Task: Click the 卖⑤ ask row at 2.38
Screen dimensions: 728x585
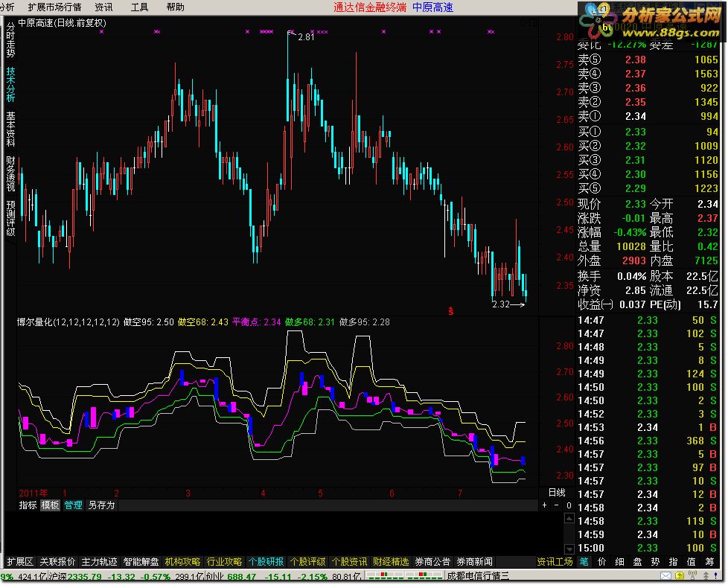Action: tap(648, 60)
